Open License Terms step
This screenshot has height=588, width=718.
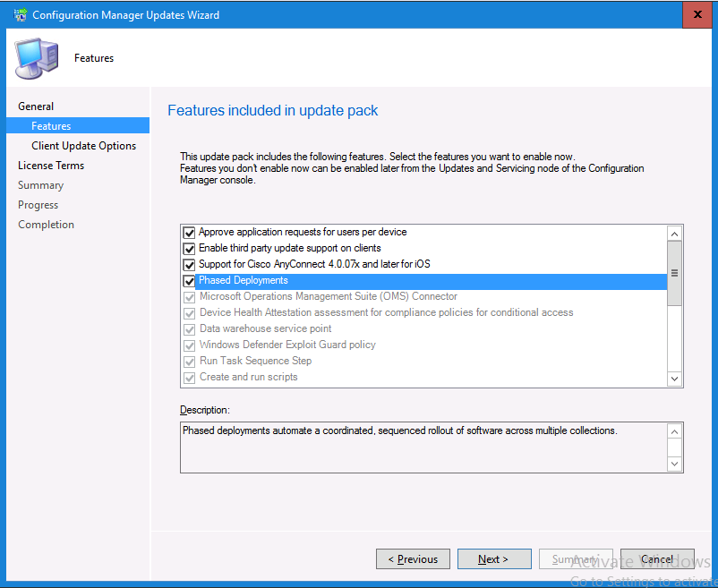(x=51, y=166)
